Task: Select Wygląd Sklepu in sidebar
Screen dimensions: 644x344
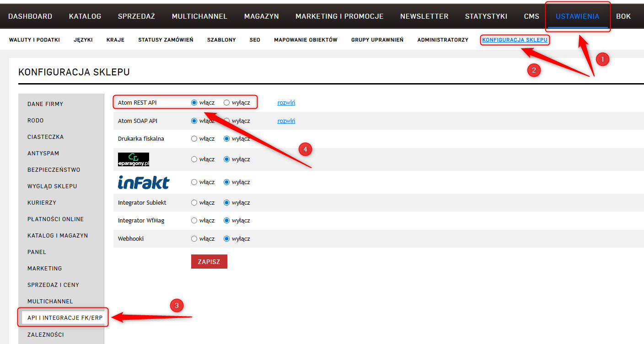Action: pyautogui.click(x=52, y=186)
